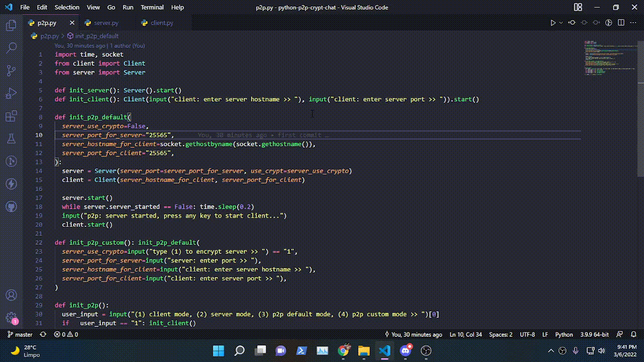Open the Testing flask view
This screenshot has width=644, height=362.
(x=11, y=139)
